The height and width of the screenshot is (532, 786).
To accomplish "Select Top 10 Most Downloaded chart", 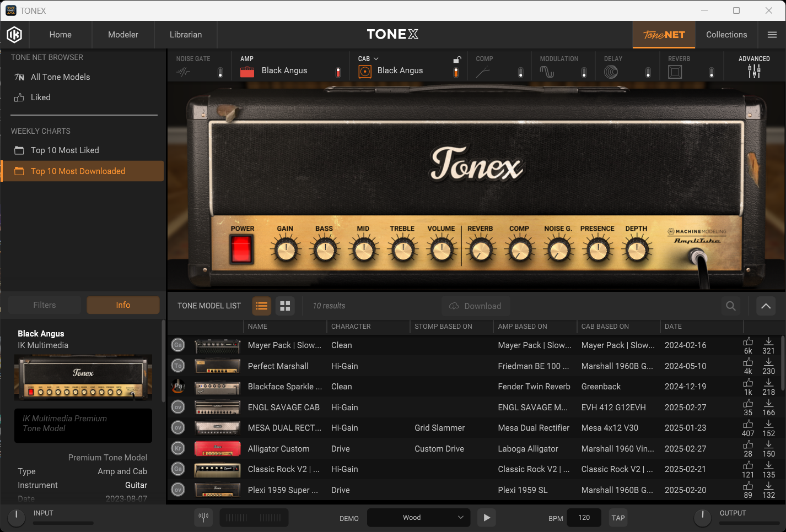I will click(x=83, y=171).
